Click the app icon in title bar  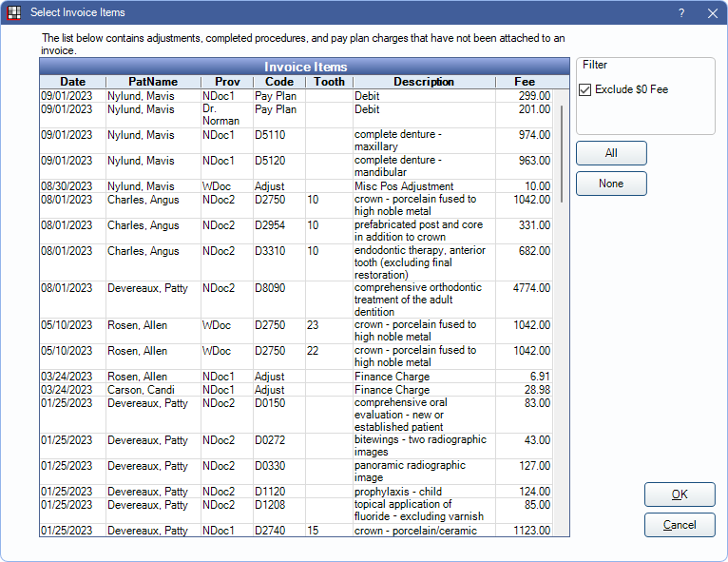click(13, 12)
